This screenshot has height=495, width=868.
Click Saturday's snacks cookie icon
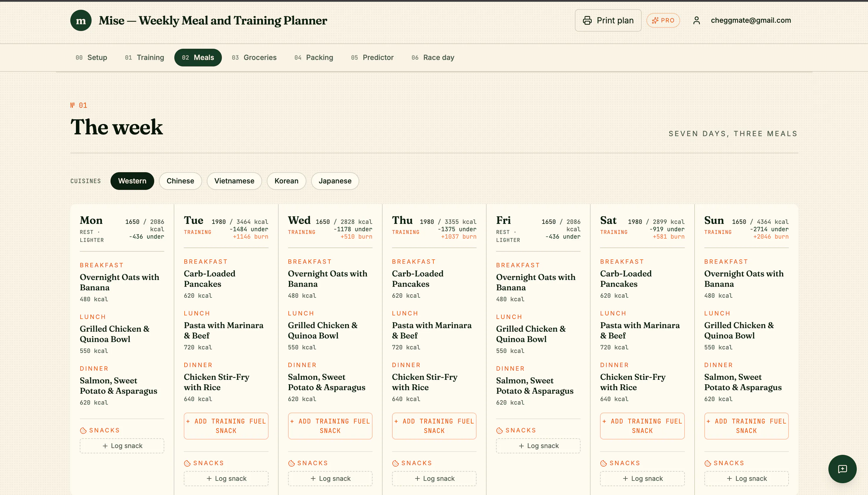coord(604,463)
